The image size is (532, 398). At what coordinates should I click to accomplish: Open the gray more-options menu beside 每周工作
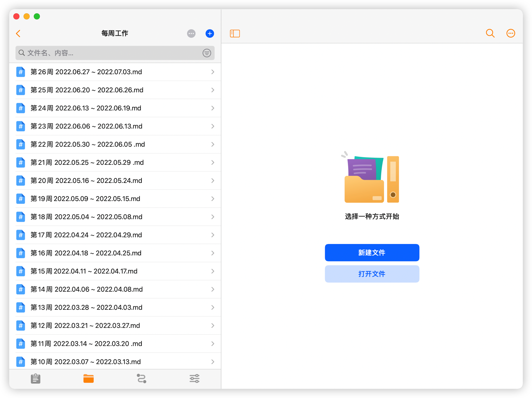191,34
